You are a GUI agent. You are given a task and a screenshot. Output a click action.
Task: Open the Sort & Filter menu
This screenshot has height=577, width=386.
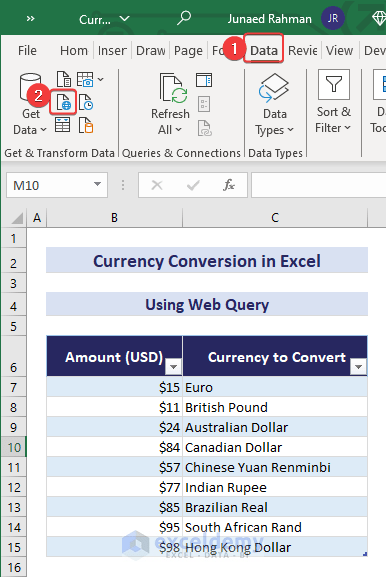tap(333, 102)
